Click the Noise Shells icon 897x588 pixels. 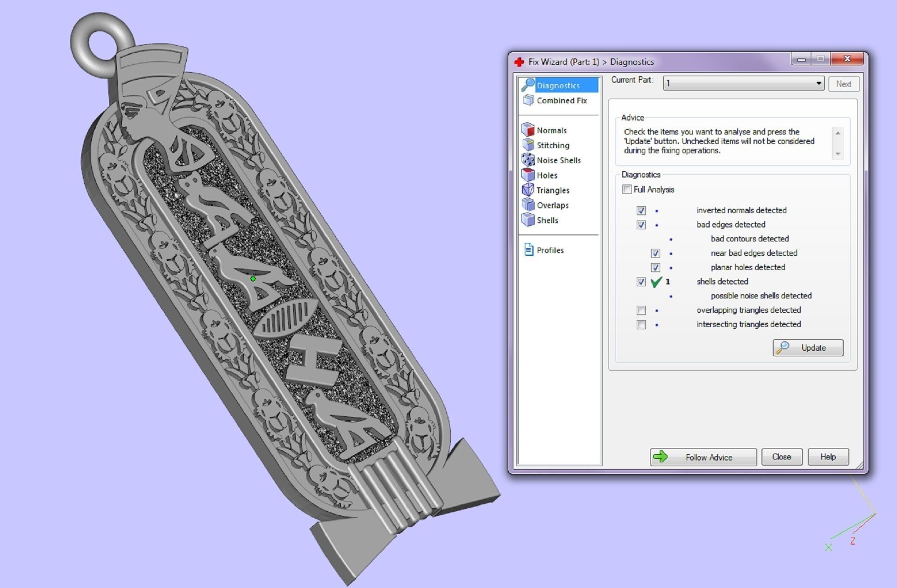pyautogui.click(x=528, y=160)
